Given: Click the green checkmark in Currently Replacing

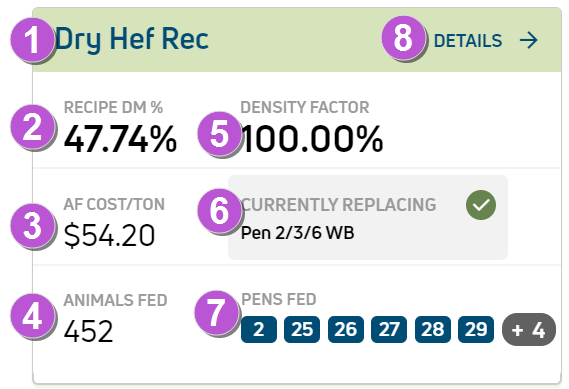Looking at the screenshot, I should point(481,205).
